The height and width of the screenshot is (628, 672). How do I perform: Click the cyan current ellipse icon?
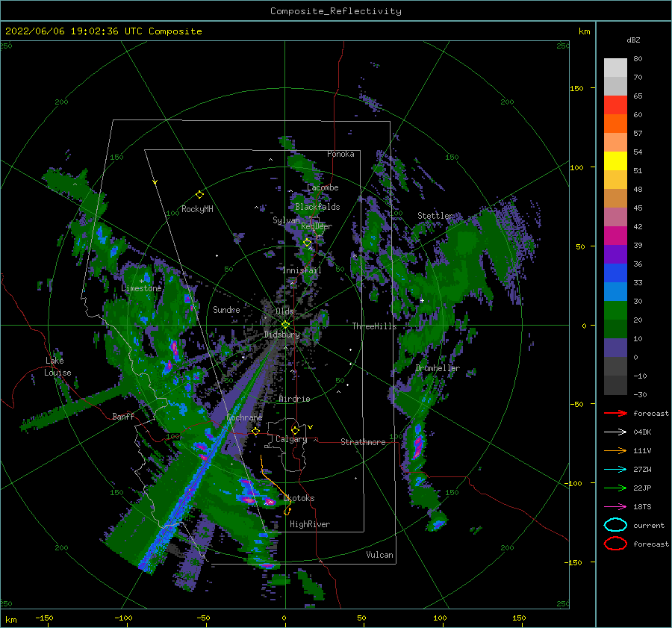[x=615, y=525]
